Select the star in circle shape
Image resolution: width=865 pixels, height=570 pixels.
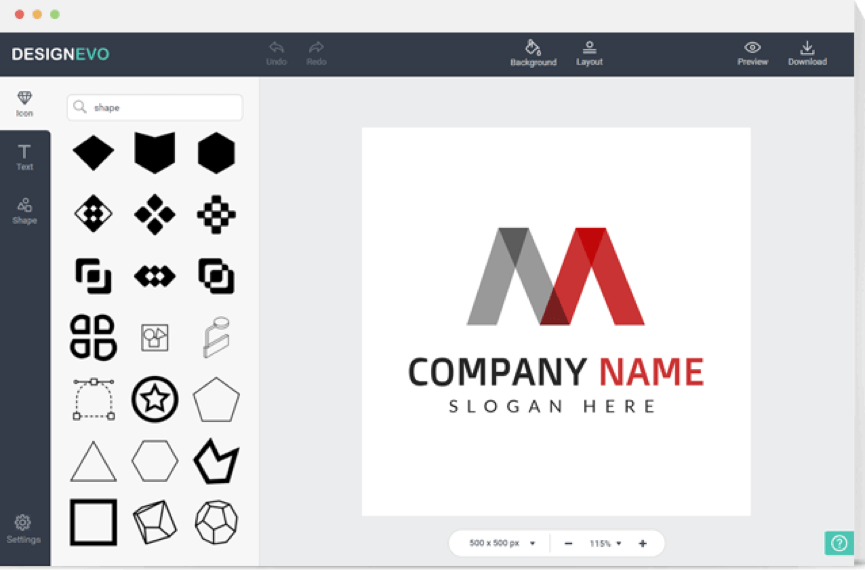click(x=155, y=399)
